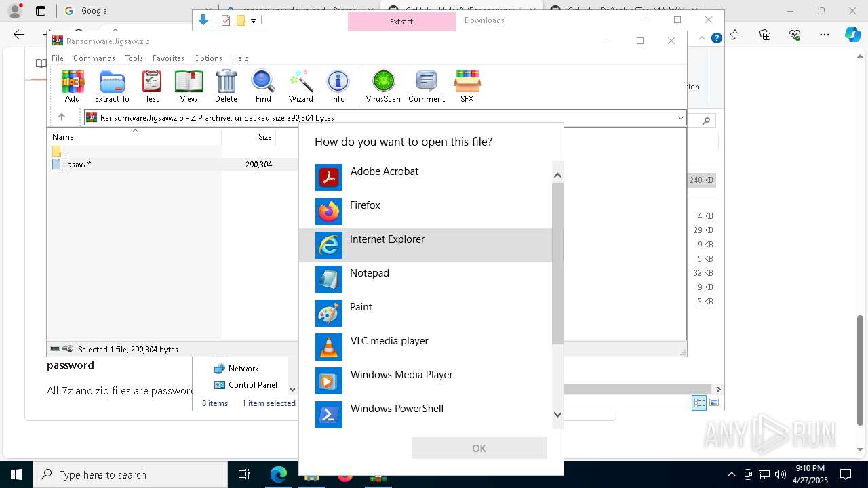Confirm with the OK button

(479, 448)
